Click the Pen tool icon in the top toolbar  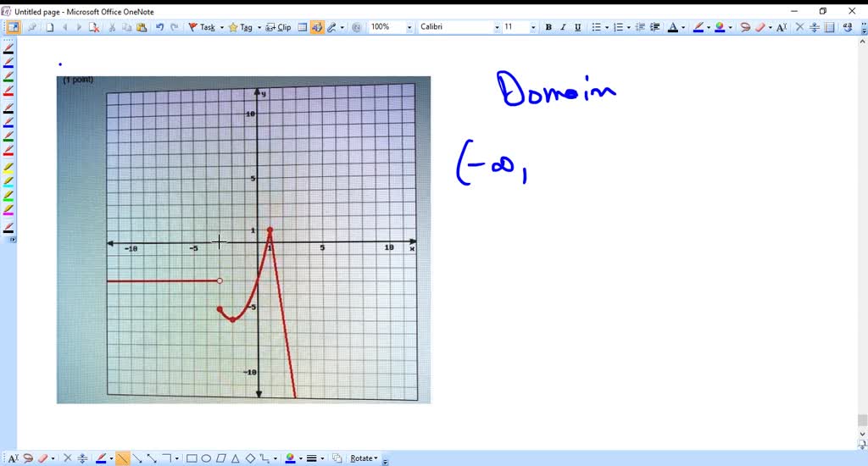pos(331,27)
